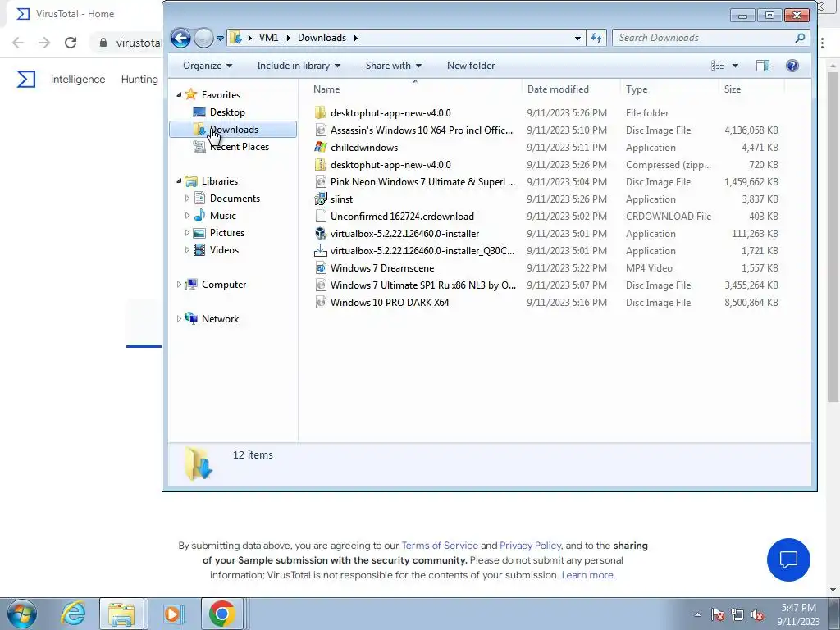840x630 pixels.
Task: Launch Internet Explorer from taskbar
Action: point(73,614)
